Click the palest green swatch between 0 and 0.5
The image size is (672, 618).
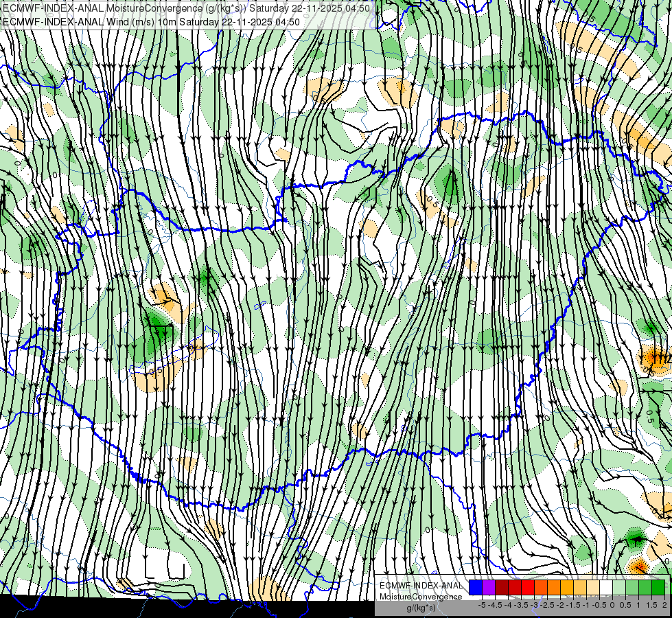click(619, 587)
